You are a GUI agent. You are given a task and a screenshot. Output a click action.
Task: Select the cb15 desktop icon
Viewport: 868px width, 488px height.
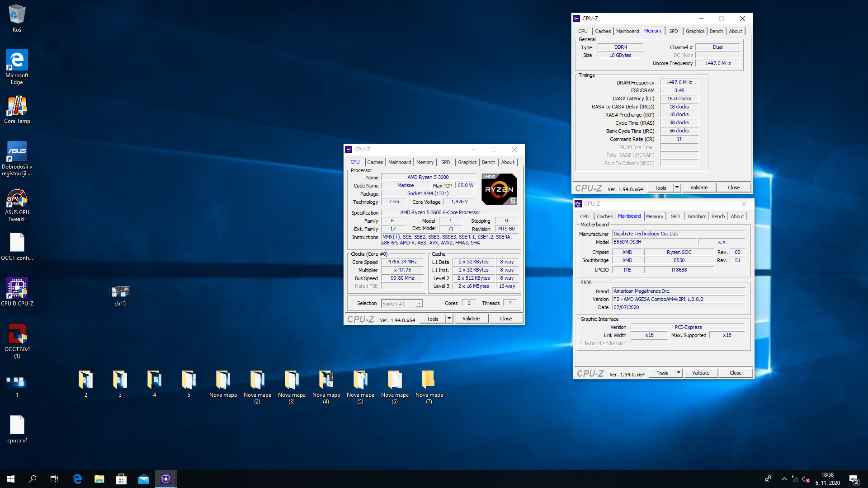click(x=120, y=296)
